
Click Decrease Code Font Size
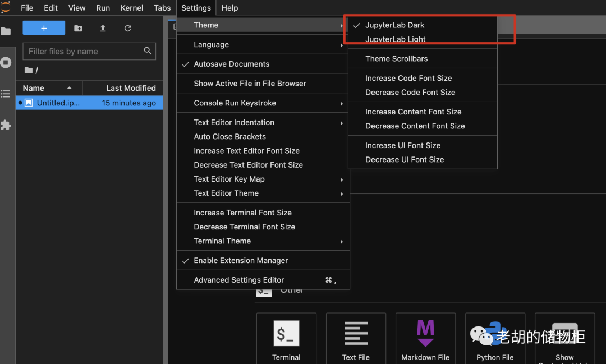tap(423, 93)
